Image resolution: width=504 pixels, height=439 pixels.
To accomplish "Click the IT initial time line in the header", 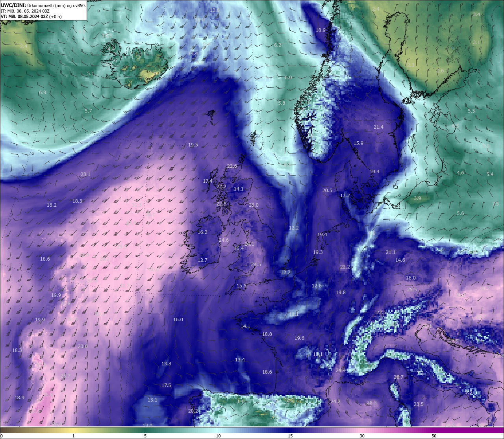I will (x=25, y=11).
